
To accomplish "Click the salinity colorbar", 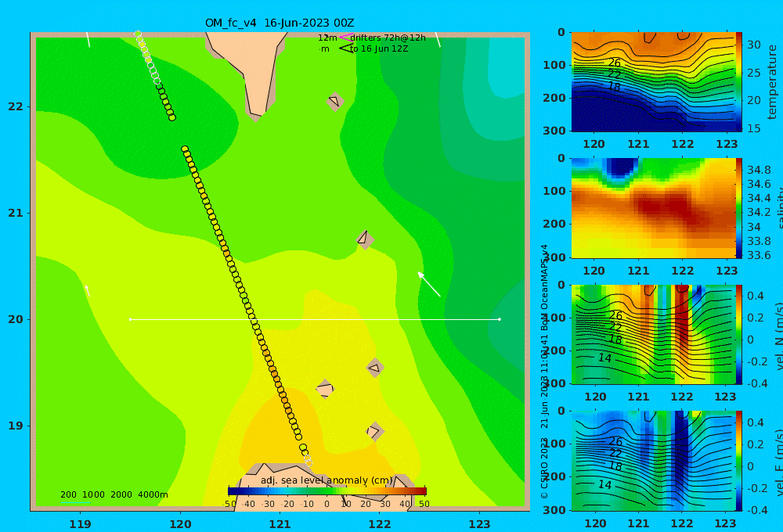I will tap(738, 208).
